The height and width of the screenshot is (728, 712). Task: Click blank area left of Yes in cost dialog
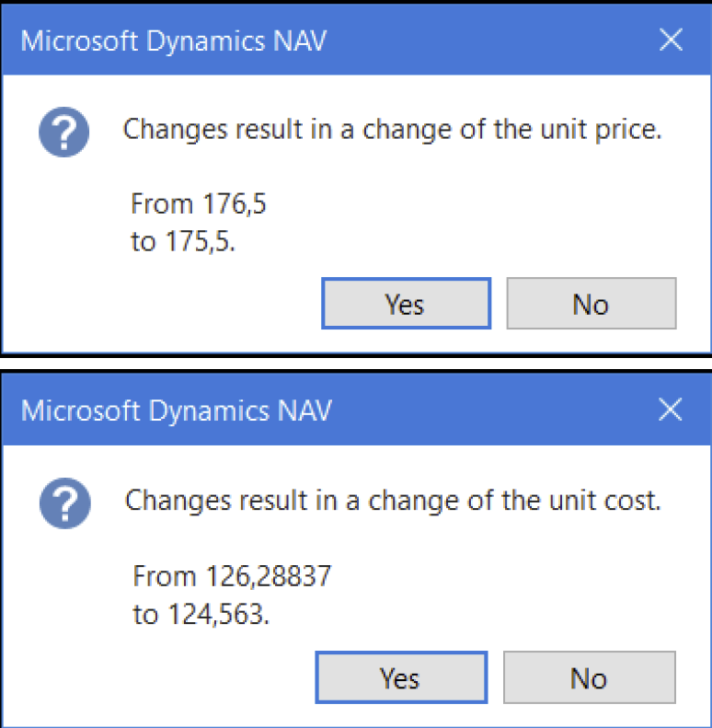(x=160, y=677)
